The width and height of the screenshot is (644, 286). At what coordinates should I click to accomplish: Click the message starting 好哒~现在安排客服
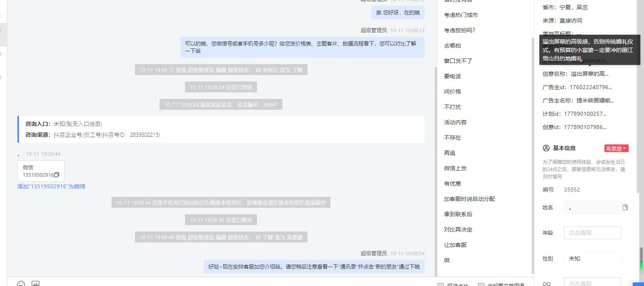click(x=314, y=267)
